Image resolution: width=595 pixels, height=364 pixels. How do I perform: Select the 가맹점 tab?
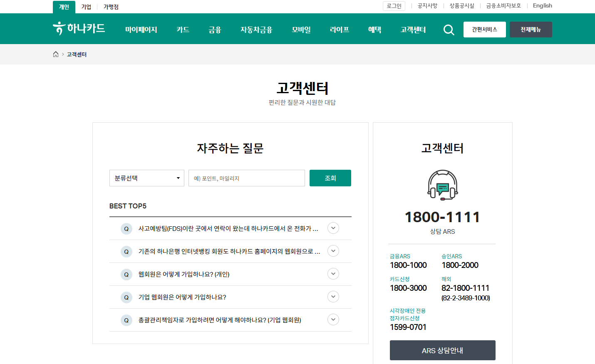(x=111, y=7)
